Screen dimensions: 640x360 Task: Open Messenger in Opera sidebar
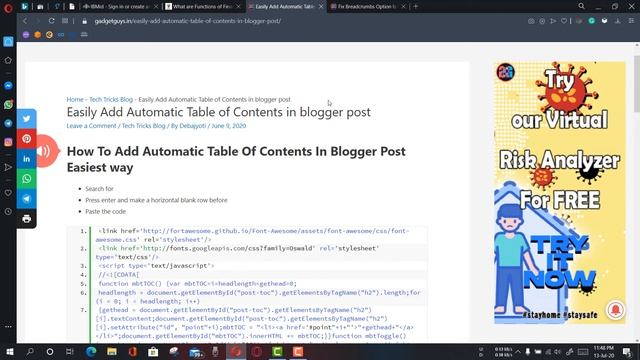point(8,86)
